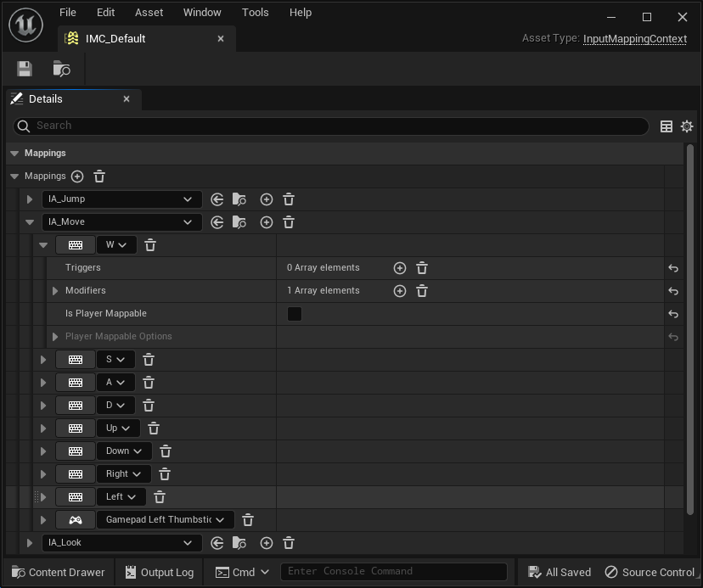
Task: Expand the IA_Look mapping row
Action: click(30, 542)
